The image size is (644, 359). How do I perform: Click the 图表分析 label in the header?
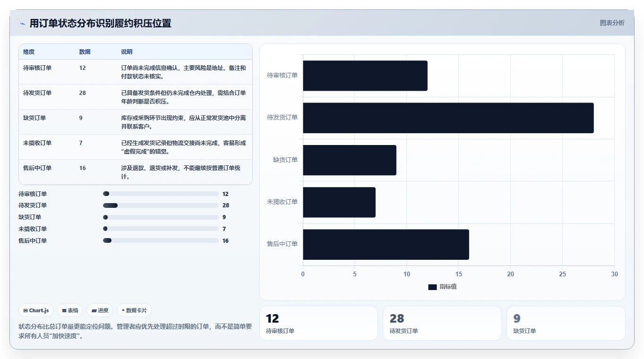(612, 23)
